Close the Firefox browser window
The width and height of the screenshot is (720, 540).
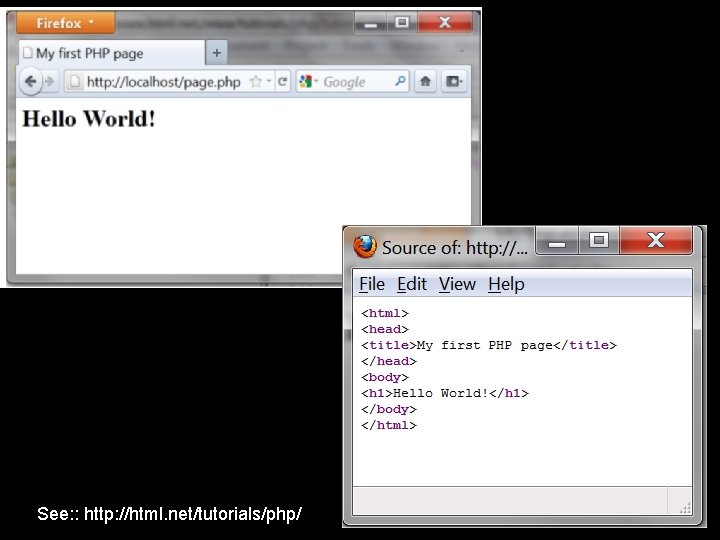pyautogui.click(x=444, y=22)
